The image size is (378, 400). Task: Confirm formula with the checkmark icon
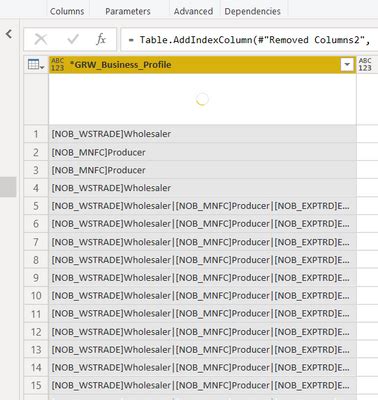coord(73,40)
